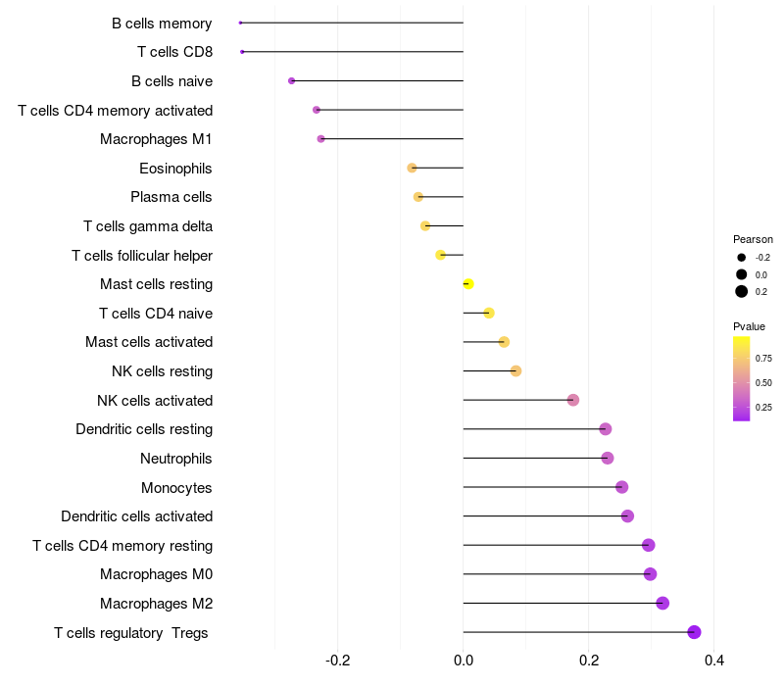Click the Pearson 0.2 size legend dot

click(x=742, y=291)
